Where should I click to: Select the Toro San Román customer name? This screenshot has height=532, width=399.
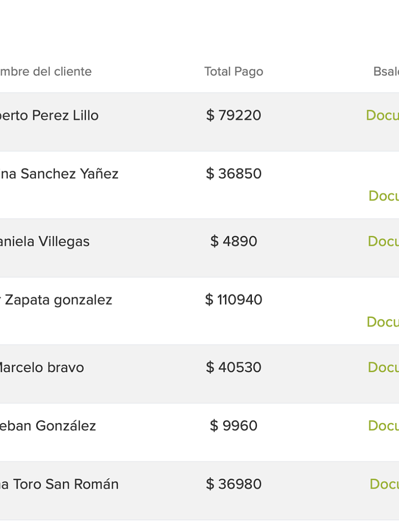coord(59,484)
